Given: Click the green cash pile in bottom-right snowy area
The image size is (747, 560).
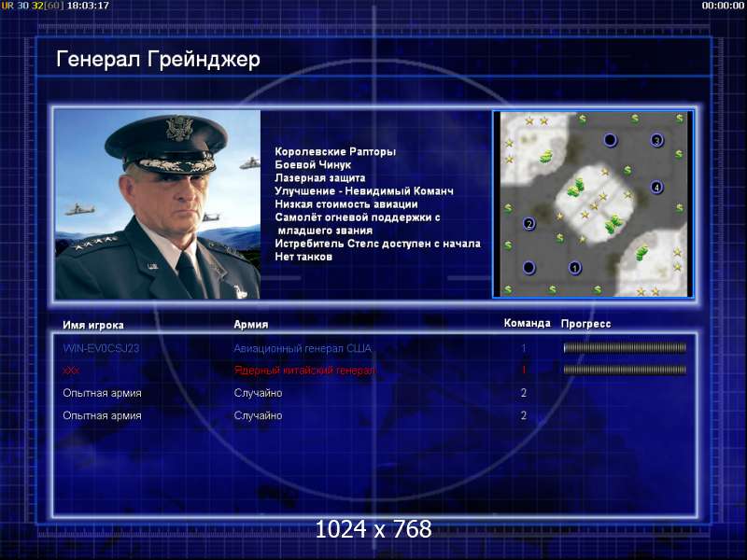Looking at the screenshot, I should [641, 252].
